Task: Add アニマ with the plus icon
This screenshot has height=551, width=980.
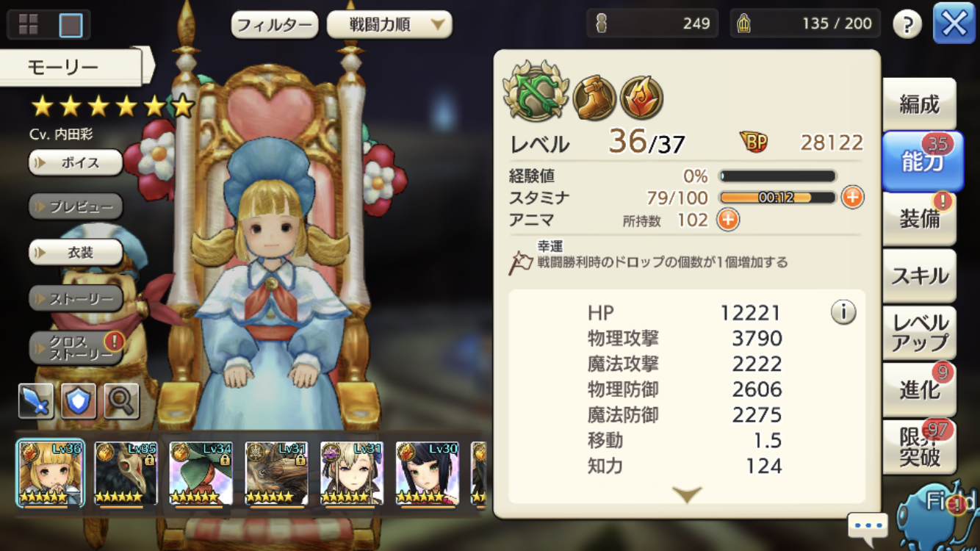Action: [x=727, y=220]
